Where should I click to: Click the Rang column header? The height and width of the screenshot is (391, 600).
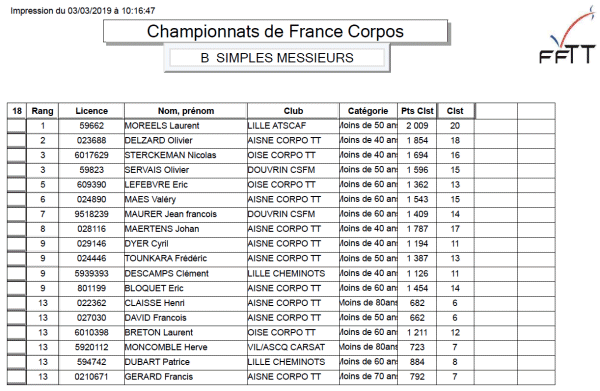(42, 111)
